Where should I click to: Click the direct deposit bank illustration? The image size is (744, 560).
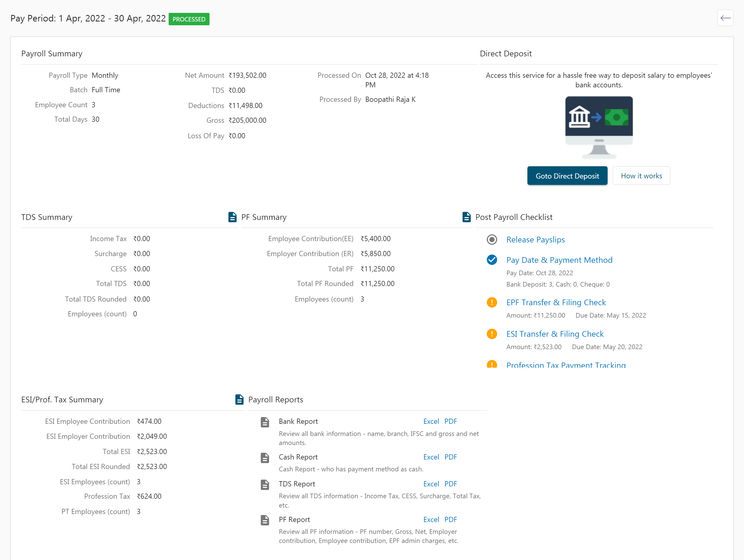point(599,128)
